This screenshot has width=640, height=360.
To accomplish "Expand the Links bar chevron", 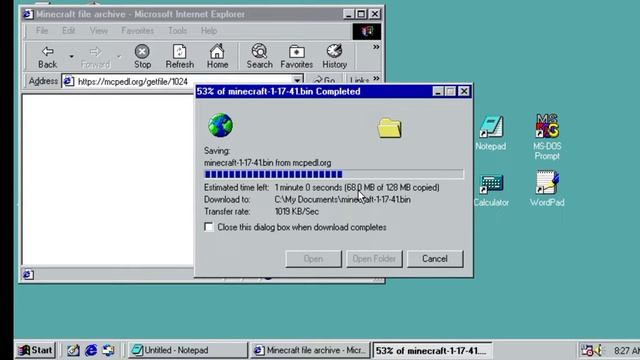I will (376, 78).
